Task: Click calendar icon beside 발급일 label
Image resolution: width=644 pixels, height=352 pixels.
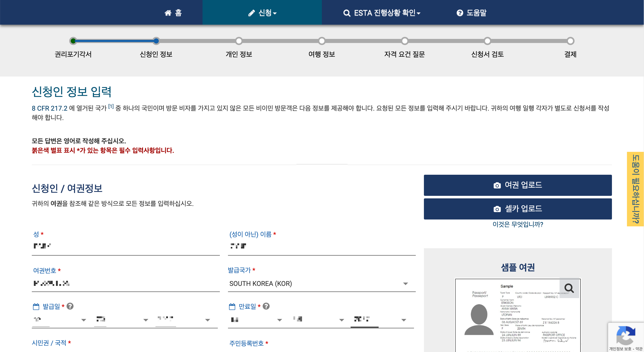Action: [x=36, y=306]
